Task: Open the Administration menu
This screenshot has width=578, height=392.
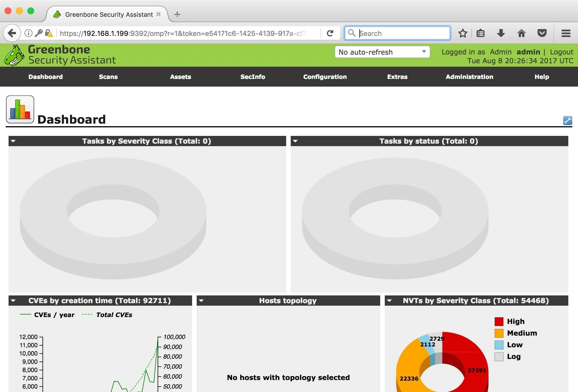Action: pyautogui.click(x=469, y=77)
